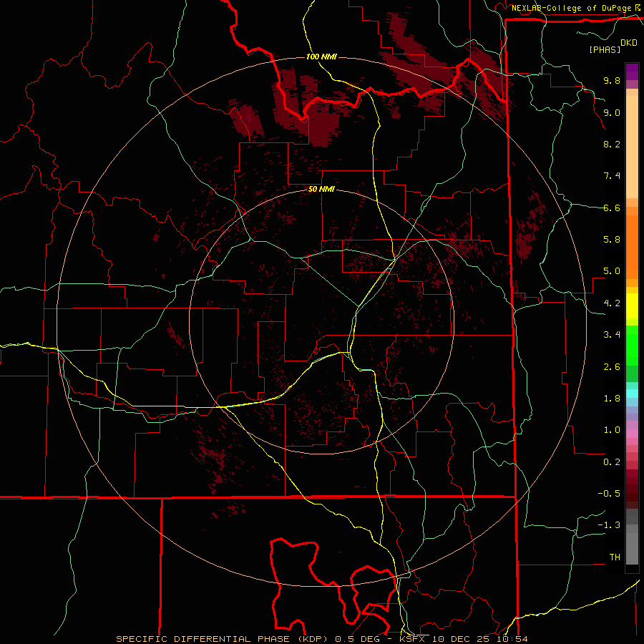Click the 50 NMI range ring label

(x=321, y=190)
